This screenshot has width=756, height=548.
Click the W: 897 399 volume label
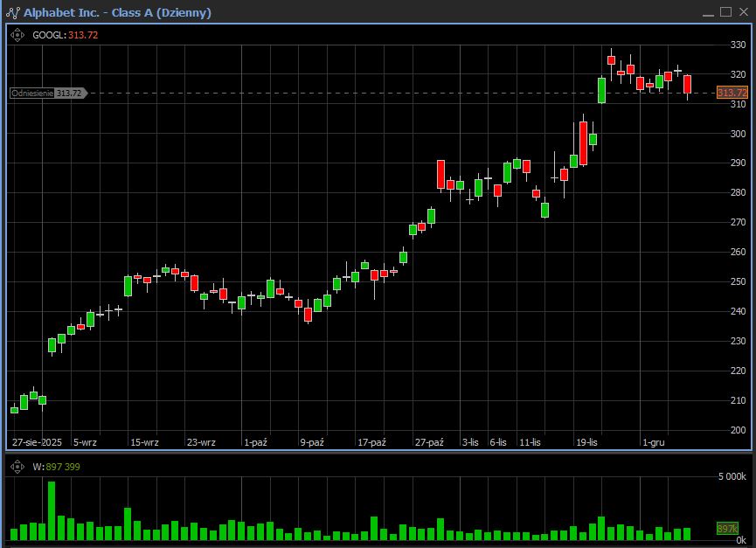click(56, 467)
